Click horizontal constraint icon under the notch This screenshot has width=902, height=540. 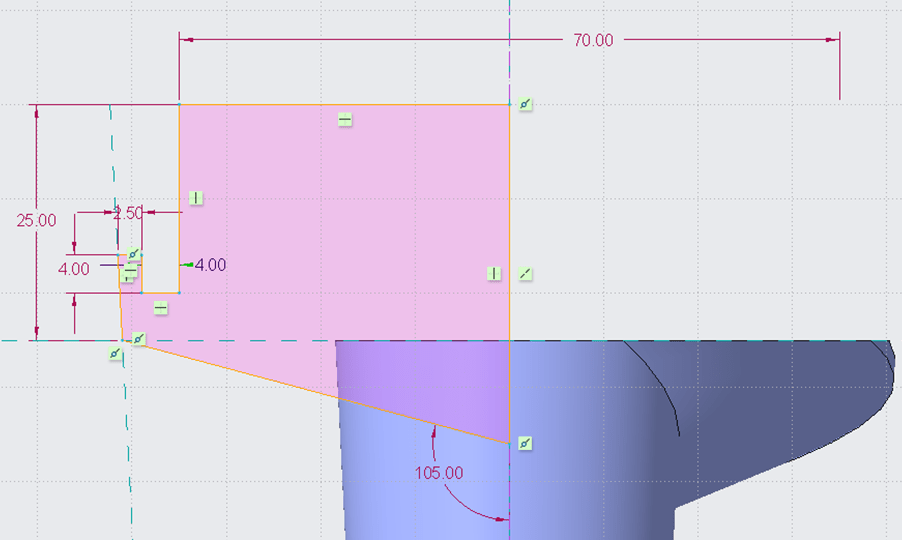(x=160, y=308)
